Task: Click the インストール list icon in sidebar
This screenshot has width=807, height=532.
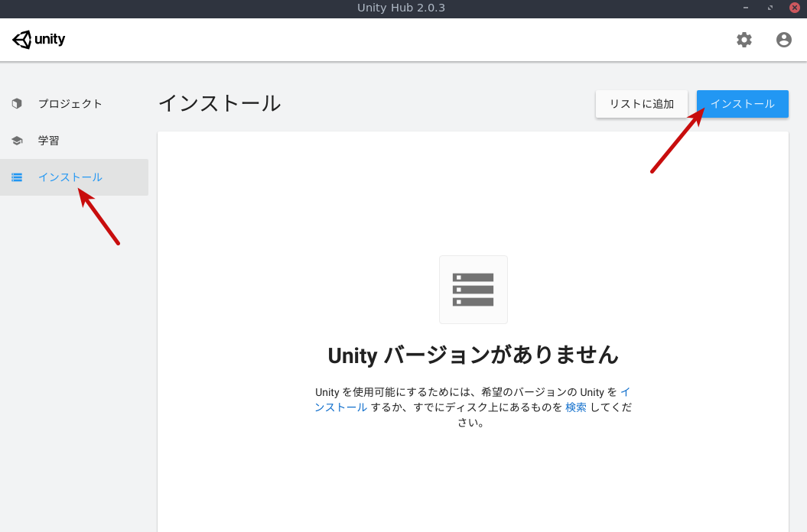Action: coord(16,177)
